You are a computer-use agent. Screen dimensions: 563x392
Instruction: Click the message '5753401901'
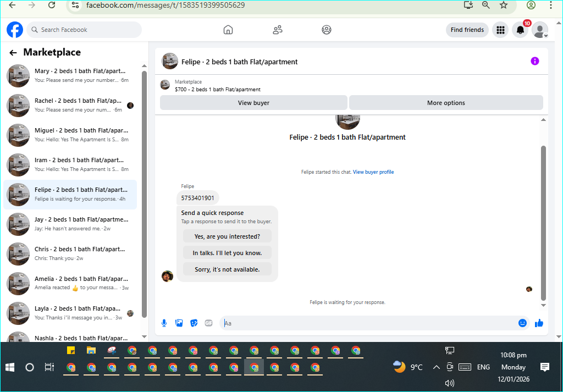pos(197,198)
